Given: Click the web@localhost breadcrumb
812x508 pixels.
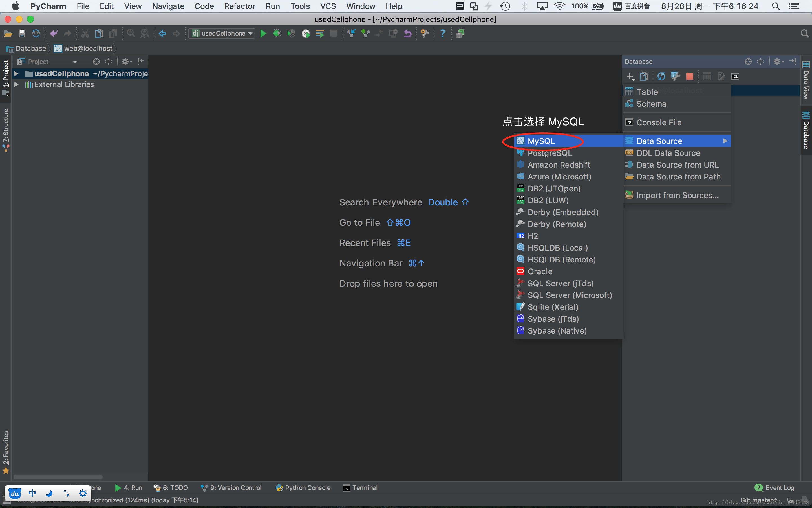Looking at the screenshot, I should (83, 48).
